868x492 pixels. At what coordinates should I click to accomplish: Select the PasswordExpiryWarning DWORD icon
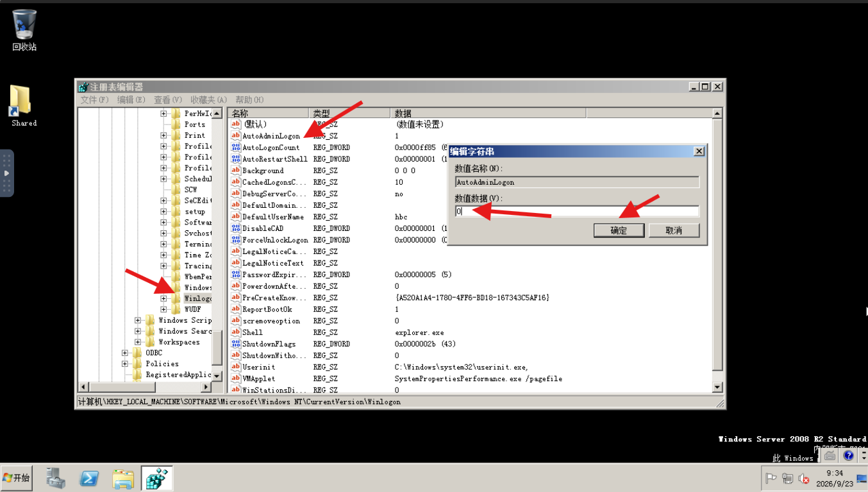pyautogui.click(x=236, y=275)
